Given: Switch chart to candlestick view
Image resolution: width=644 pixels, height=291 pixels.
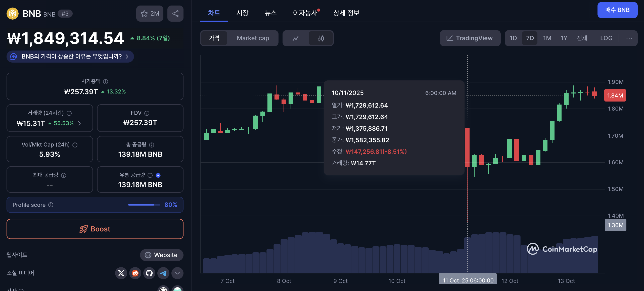Looking at the screenshot, I should [321, 38].
